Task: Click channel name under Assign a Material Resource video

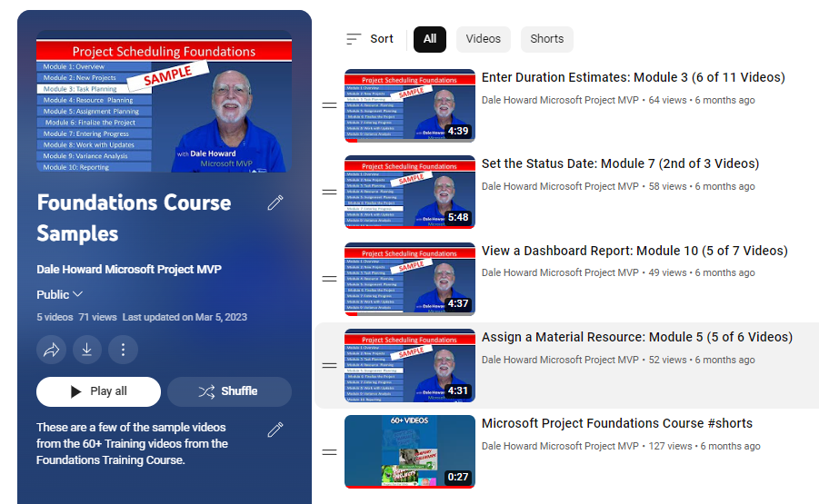Action: tap(560, 360)
